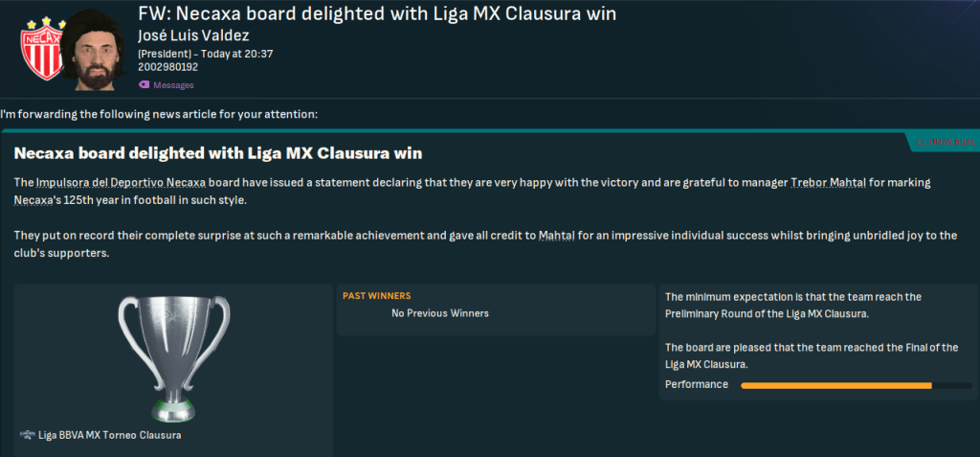Click the Performance label
980x457 pixels.
(x=696, y=384)
